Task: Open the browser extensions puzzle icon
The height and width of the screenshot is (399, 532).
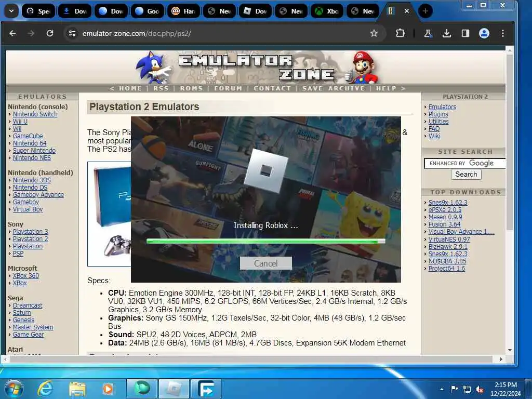Action: (401, 33)
